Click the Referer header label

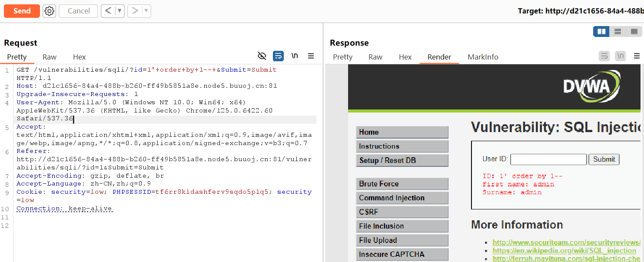coord(33,151)
